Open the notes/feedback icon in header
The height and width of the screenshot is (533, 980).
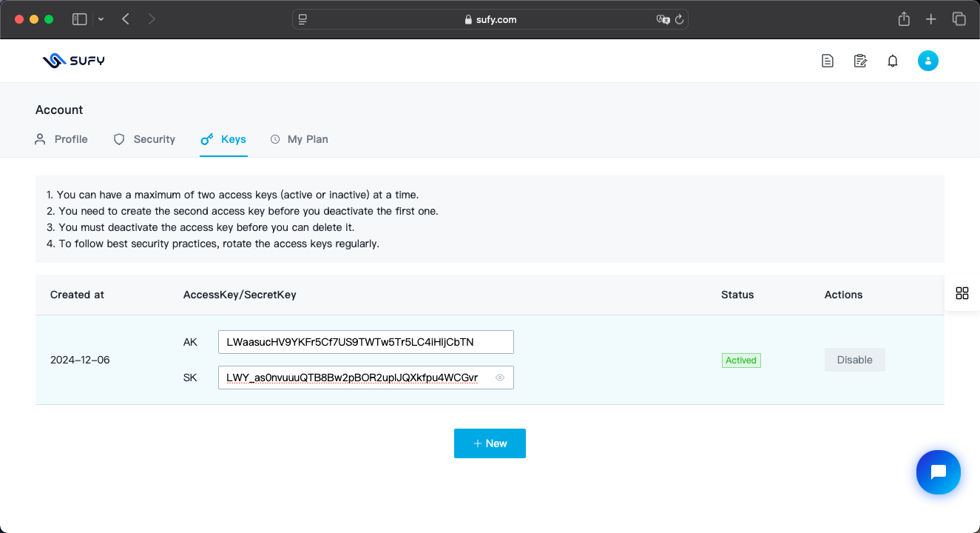(860, 61)
